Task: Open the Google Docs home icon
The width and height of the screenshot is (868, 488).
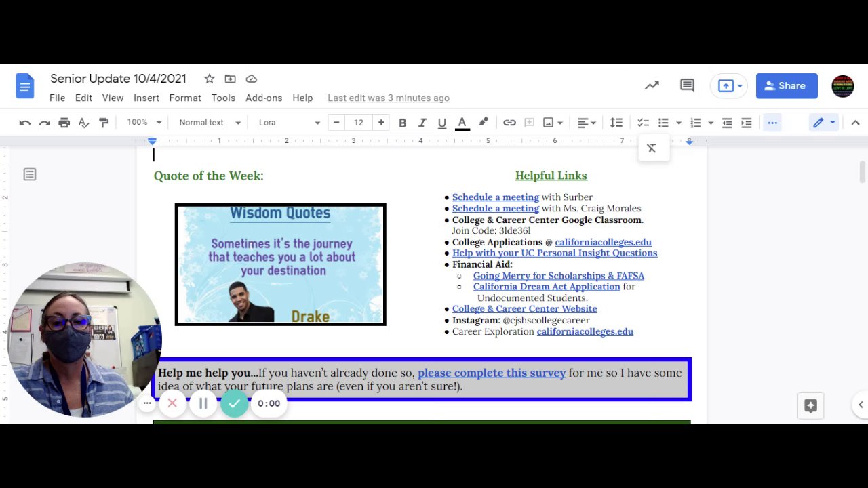Action: tap(25, 87)
